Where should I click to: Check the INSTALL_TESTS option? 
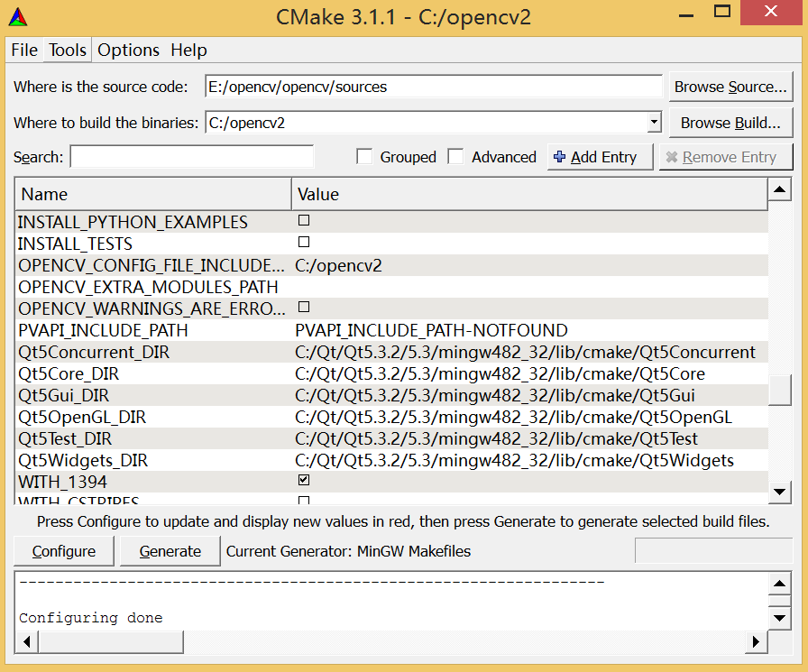(x=304, y=243)
